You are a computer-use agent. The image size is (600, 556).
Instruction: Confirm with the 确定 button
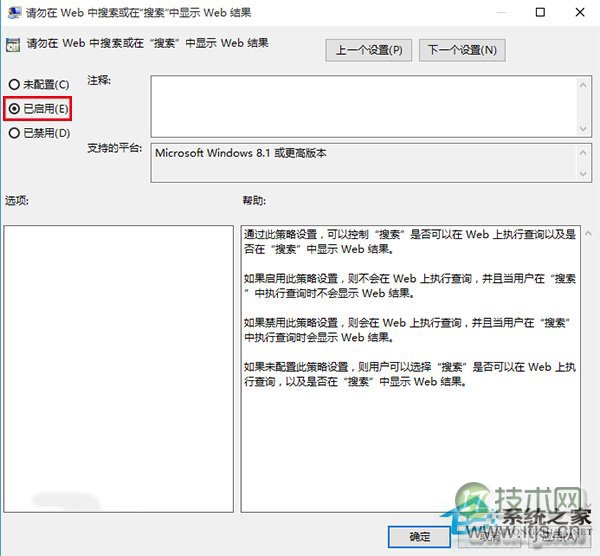(419, 536)
